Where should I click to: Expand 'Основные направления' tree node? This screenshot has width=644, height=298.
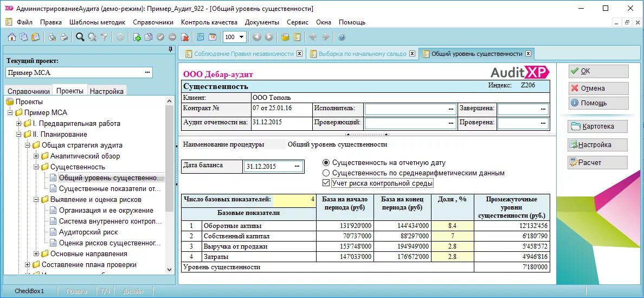(36, 253)
